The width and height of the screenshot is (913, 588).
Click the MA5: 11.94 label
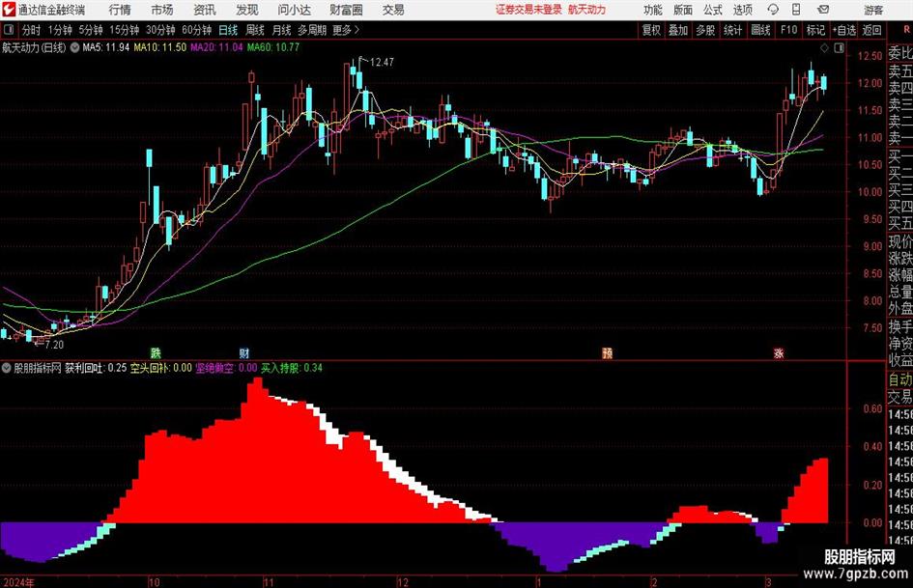point(106,47)
